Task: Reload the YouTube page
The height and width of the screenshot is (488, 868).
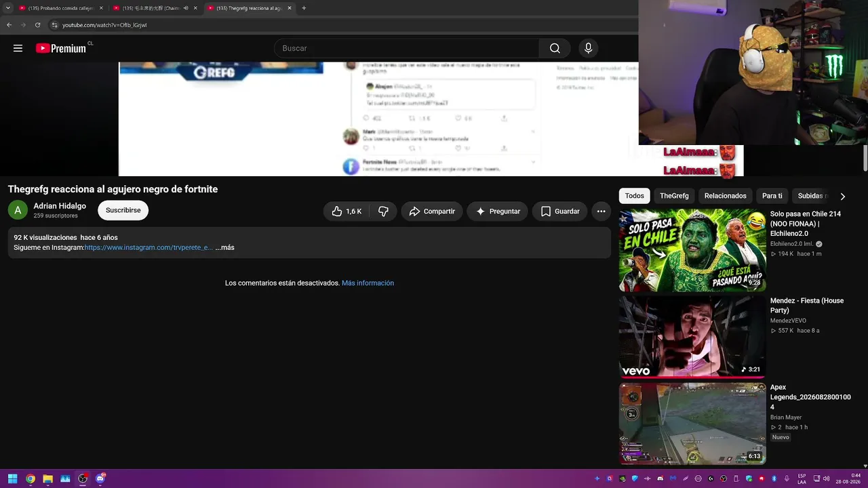Action: (37, 25)
